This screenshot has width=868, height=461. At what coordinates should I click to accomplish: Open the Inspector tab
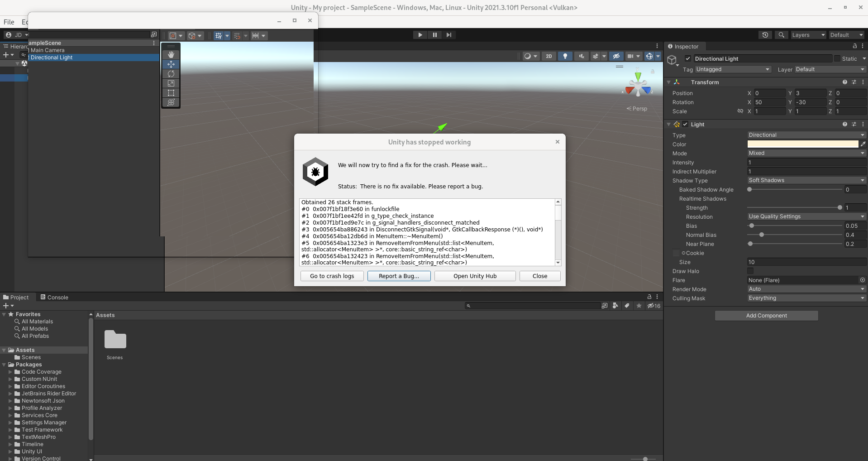pyautogui.click(x=683, y=46)
